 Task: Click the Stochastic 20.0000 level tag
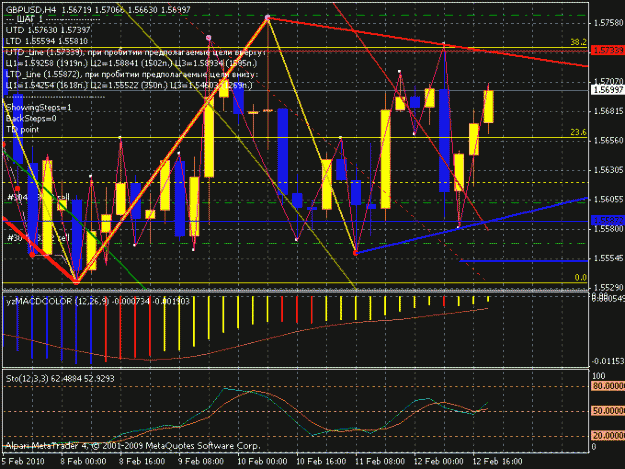[x=608, y=436]
